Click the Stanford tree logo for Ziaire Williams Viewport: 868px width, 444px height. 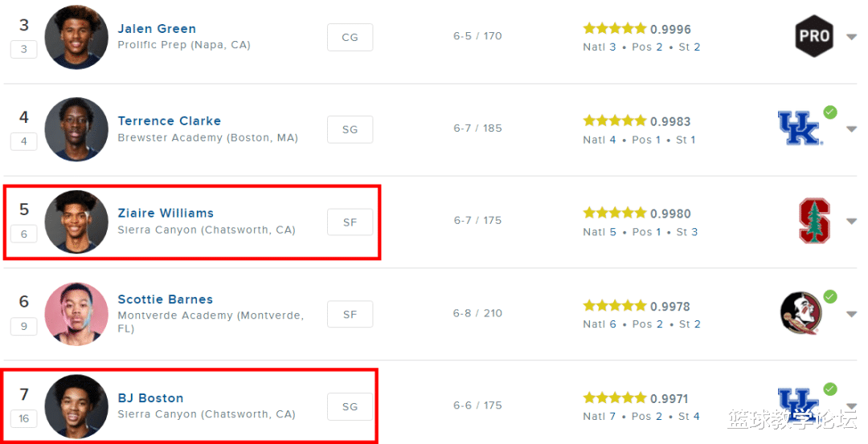click(814, 221)
